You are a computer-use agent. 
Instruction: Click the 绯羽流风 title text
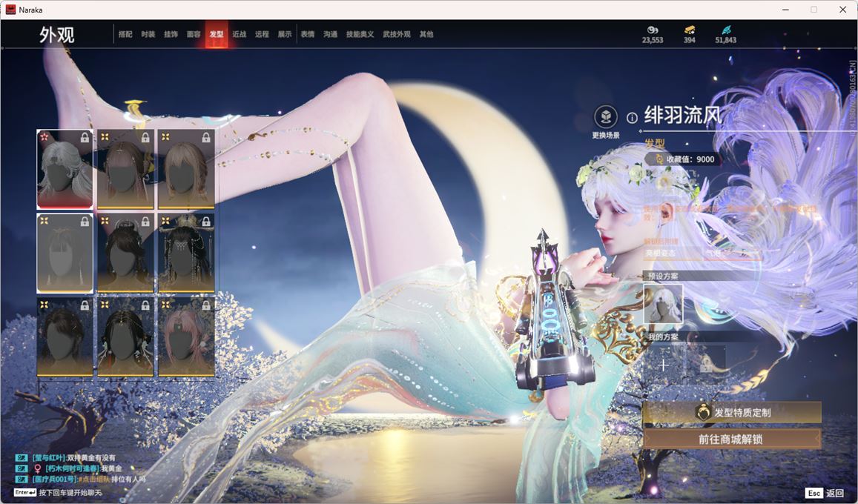[x=683, y=116]
